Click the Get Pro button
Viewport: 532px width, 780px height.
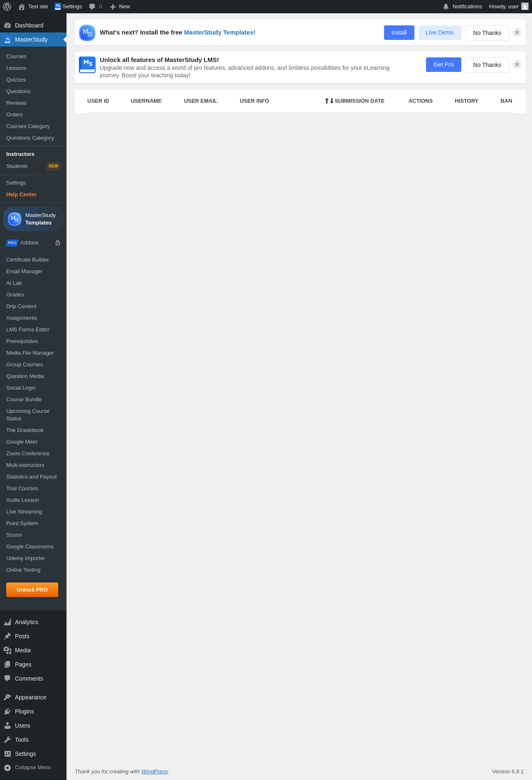[443, 64]
